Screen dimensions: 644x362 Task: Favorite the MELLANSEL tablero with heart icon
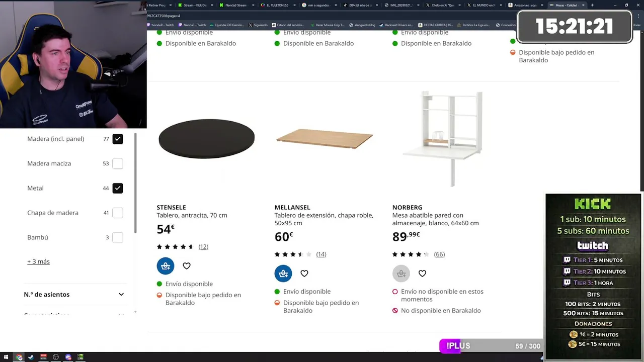(304, 274)
